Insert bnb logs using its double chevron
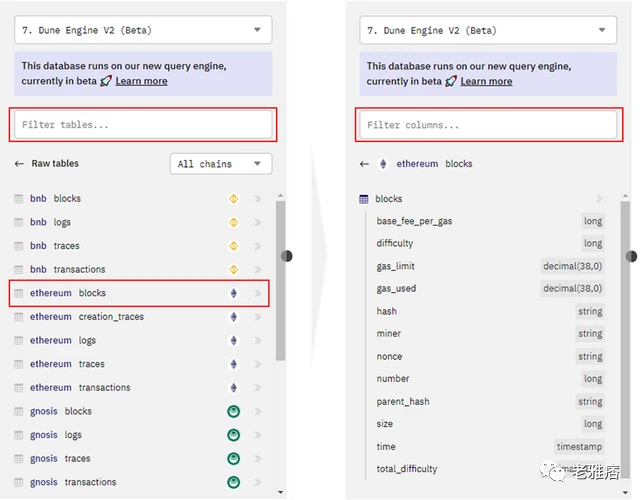This screenshot has width=640, height=500. 258,222
